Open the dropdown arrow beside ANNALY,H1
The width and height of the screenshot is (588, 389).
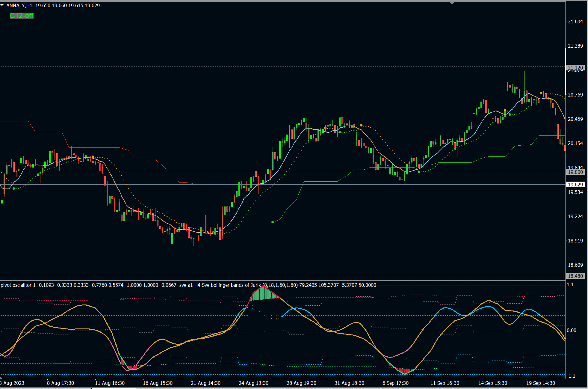pyautogui.click(x=2, y=5)
